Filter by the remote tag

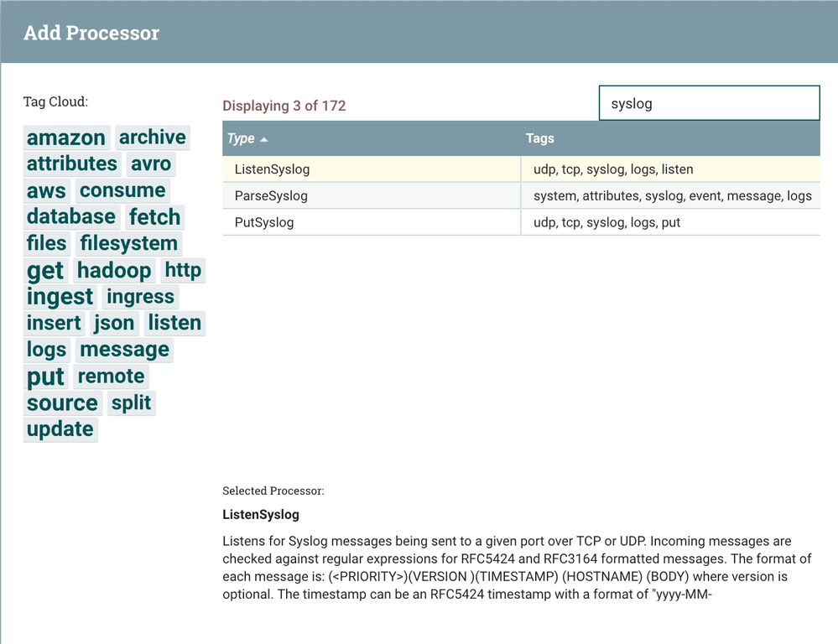tap(112, 377)
